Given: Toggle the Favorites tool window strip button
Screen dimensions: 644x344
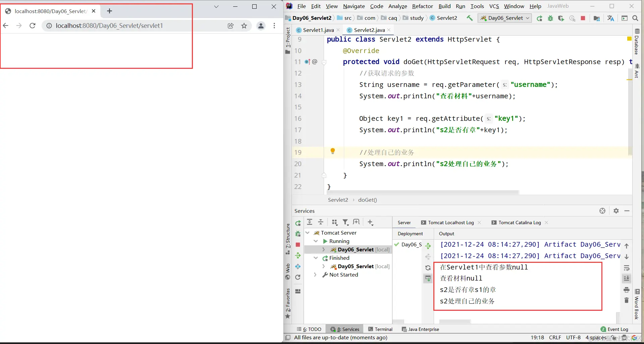Looking at the screenshot, I should coord(288,303).
